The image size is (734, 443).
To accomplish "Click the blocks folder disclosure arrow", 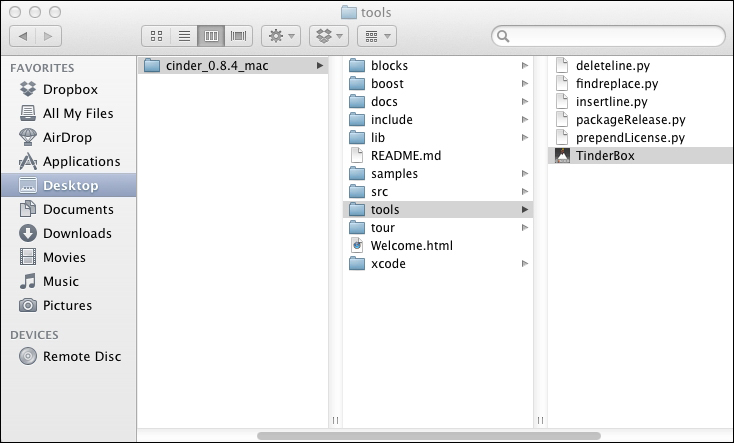I will pos(525,66).
